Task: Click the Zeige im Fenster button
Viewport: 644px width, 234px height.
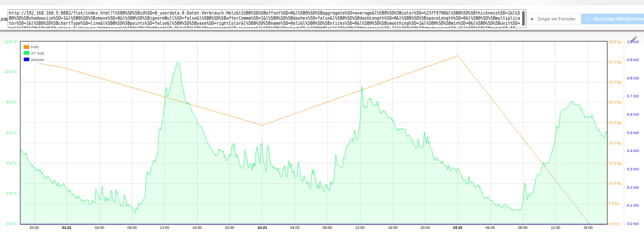Action: (553, 19)
